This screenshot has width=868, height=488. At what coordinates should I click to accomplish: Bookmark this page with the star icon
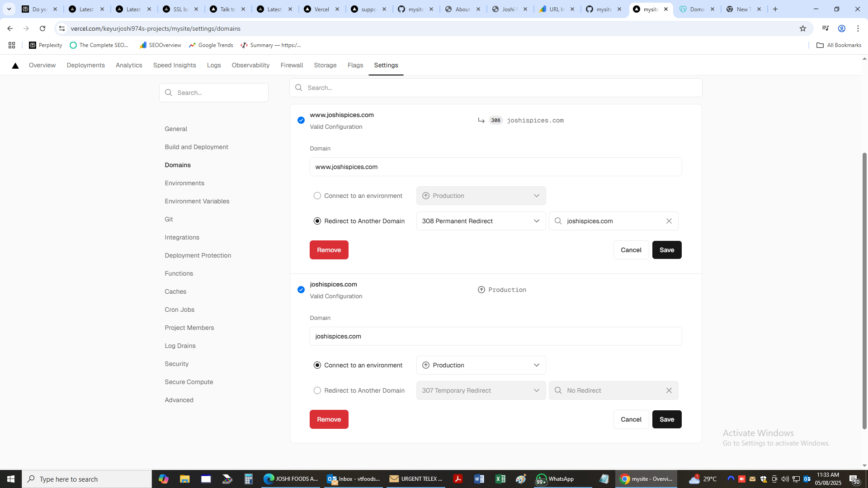802,28
